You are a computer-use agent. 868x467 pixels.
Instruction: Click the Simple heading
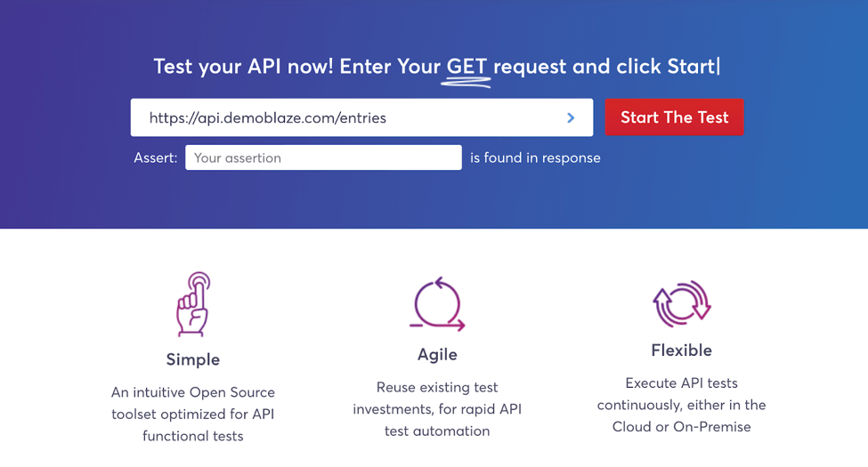point(193,359)
